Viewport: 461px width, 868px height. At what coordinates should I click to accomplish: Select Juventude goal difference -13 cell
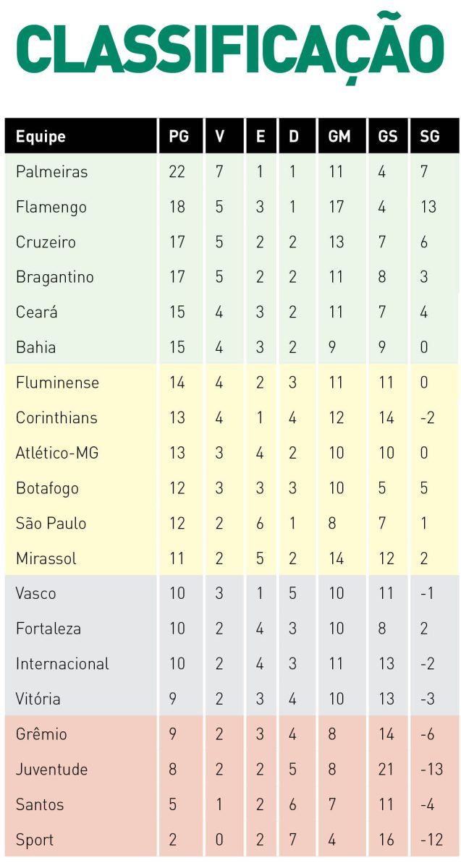pos(431,769)
